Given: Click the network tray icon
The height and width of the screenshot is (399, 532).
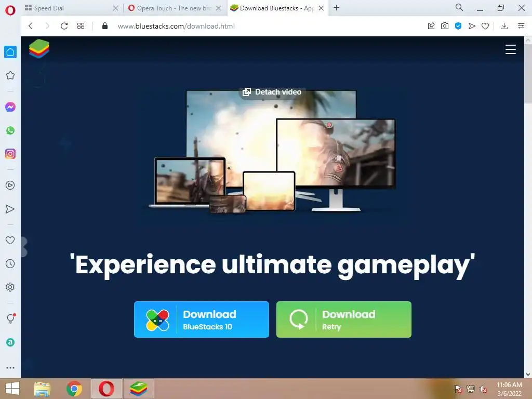Looking at the screenshot, I should pyautogui.click(x=471, y=389).
